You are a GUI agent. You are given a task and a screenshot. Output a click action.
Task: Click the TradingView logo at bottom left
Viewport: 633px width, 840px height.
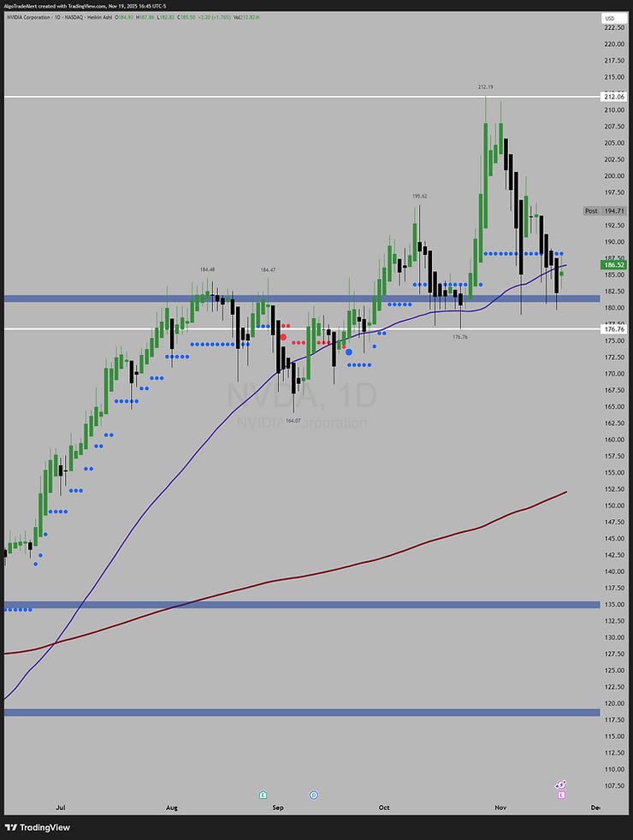pyautogui.click(x=38, y=827)
